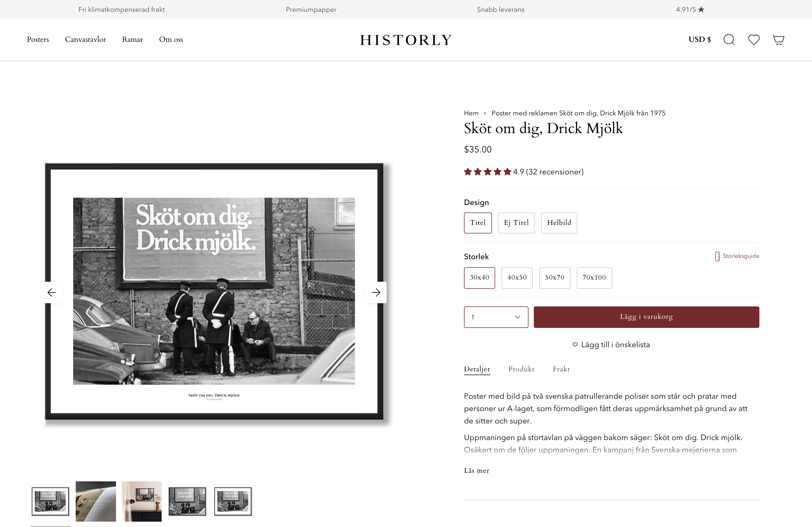Open the Canvastavlor menu item
This screenshot has width=812, height=527.
click(x=86, y=39)
